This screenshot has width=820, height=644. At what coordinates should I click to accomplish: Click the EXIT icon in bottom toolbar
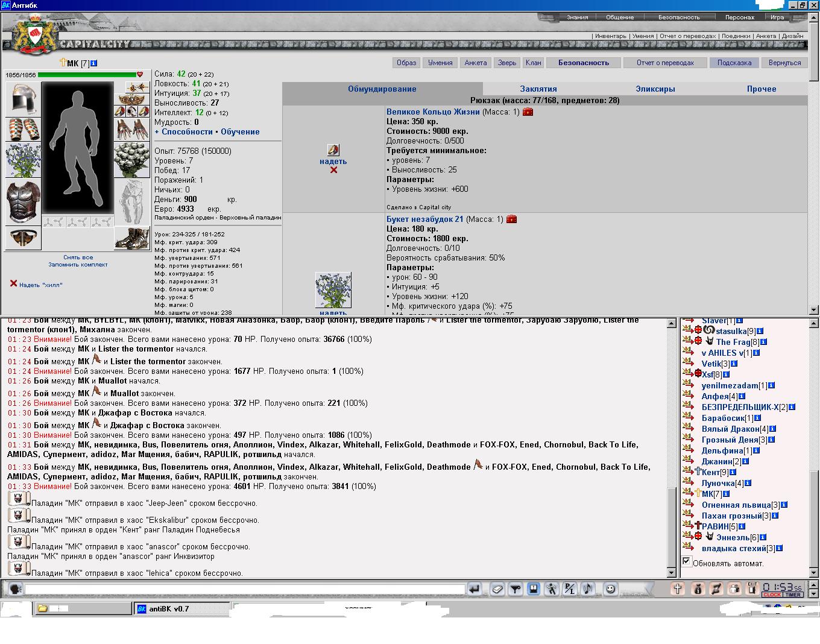(x=752, y=589)
